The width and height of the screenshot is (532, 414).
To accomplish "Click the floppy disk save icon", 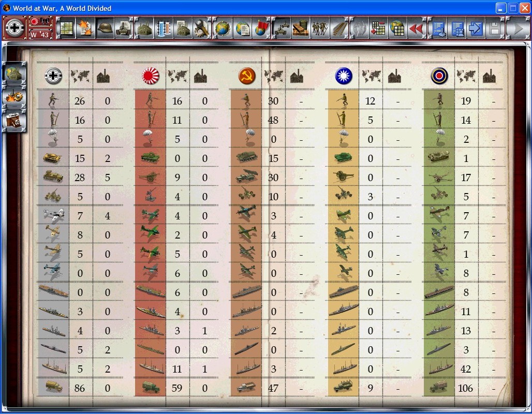I will click(494, 28).
